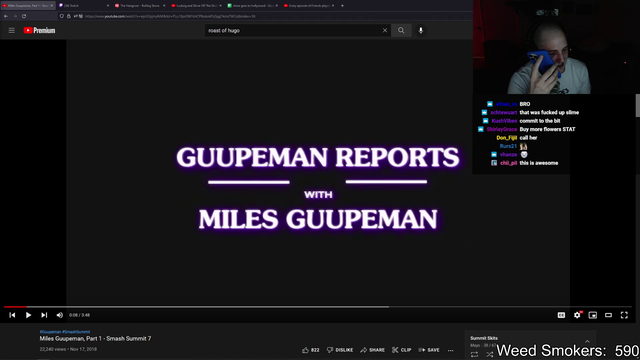Skip to previous video in playlist
The height and width of the screenshot is (360, 640).
point(12,315)
